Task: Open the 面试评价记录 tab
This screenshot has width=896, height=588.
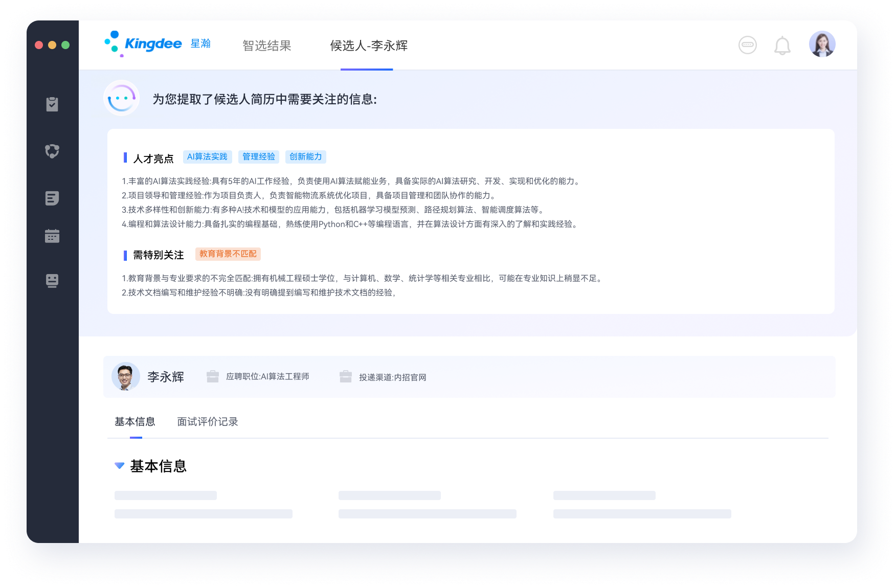Action: 207,422
